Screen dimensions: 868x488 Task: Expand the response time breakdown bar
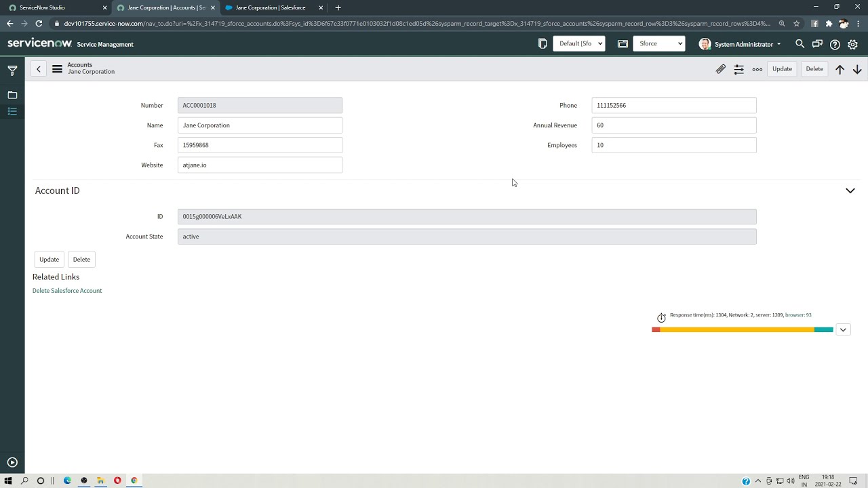tap(843, 329)
